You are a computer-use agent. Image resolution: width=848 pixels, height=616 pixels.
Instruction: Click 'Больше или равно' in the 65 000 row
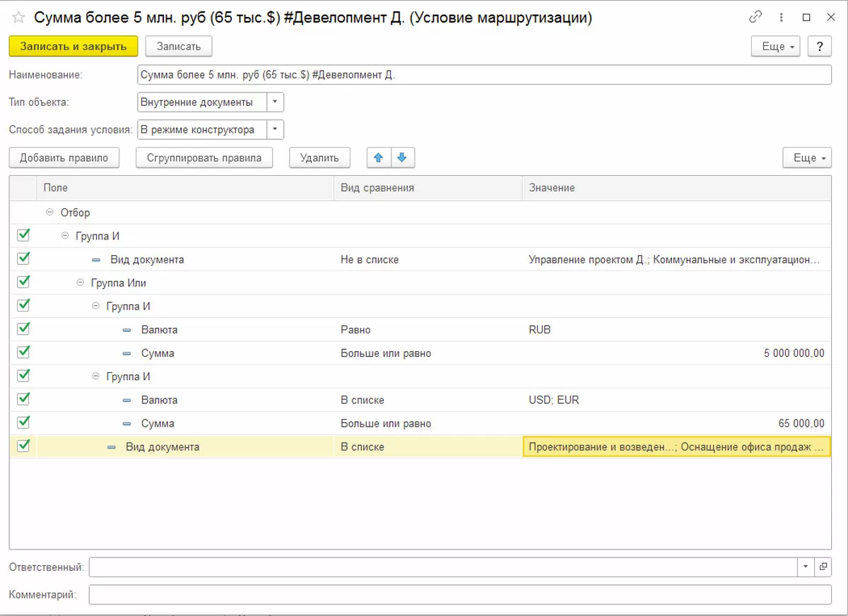tap(428, 424)
